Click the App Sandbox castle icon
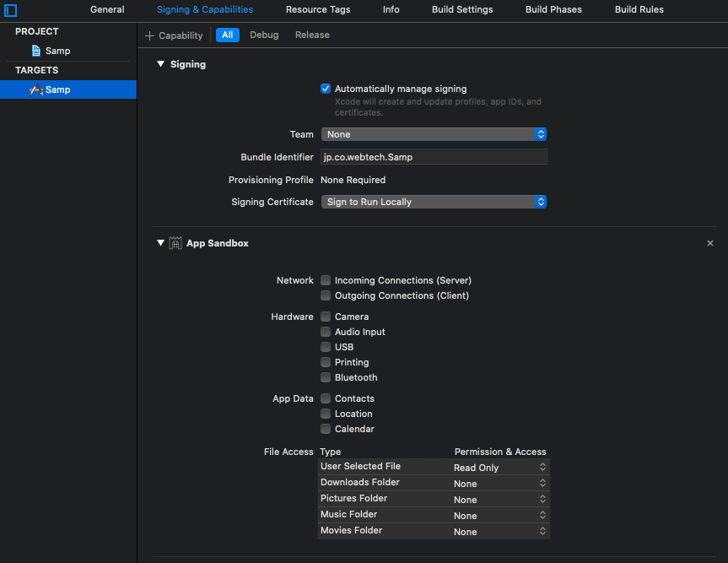This screenshot has width=728, height=563. click(175, 243)
